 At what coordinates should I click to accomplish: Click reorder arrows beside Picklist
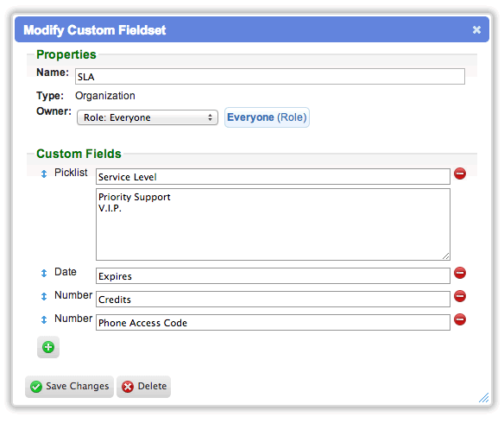[x=44, y=174]
